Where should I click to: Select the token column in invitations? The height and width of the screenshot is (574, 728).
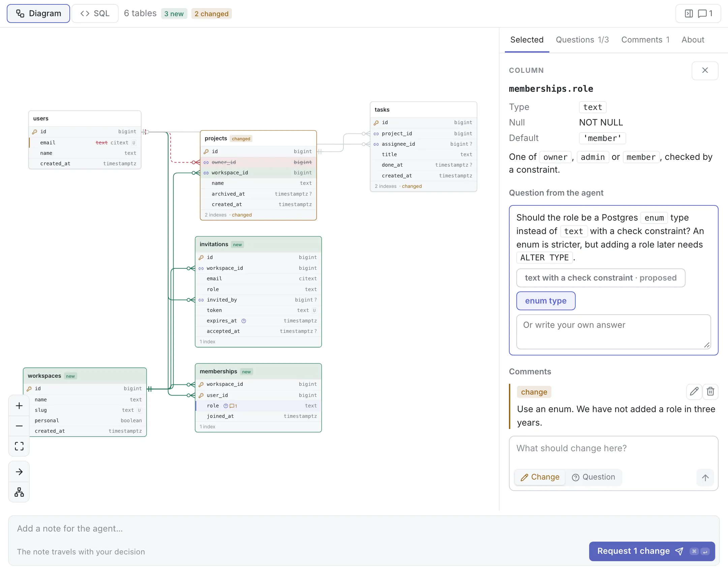tap(258, 310)
